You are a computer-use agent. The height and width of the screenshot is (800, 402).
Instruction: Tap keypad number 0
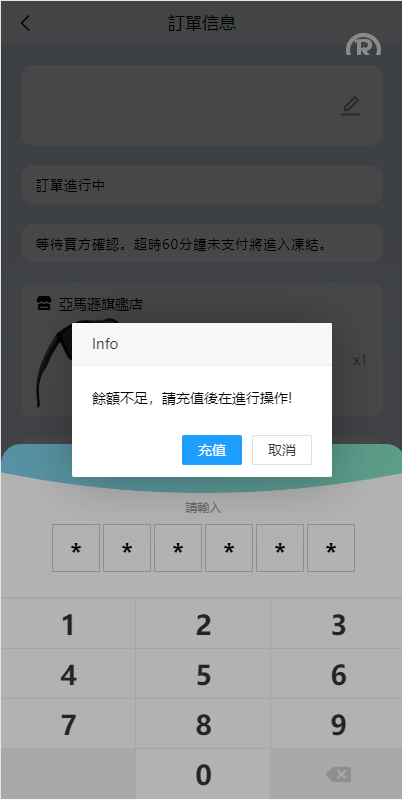(x=203, y=774)
